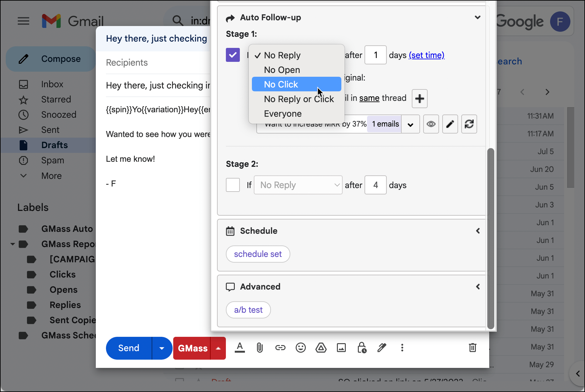Screen dimensions: 585x392
Task: Add a follow-up message with the plus button
Action: coord(419,99)
